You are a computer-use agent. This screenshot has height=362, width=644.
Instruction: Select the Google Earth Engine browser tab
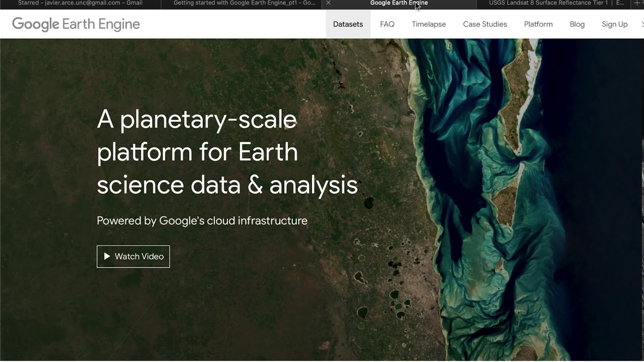click(x=399, y=3)
